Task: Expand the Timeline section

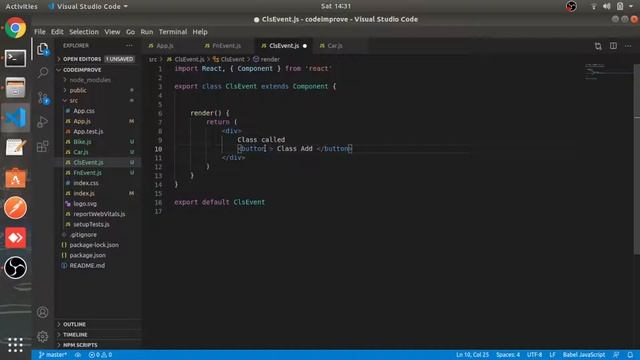Action: click(x=98, y=334)
